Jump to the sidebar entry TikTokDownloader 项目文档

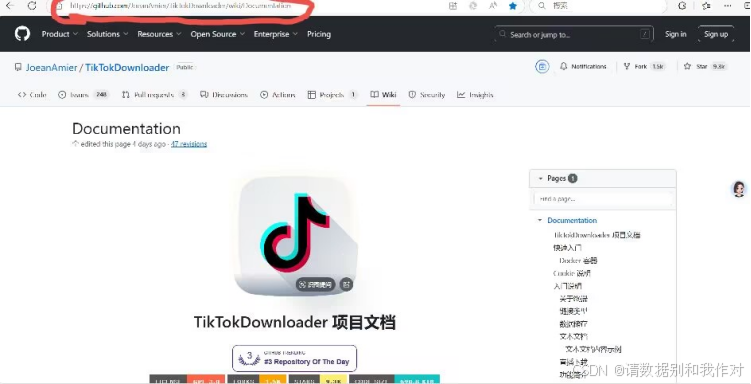pyautogui.click(x=597, y=235)
